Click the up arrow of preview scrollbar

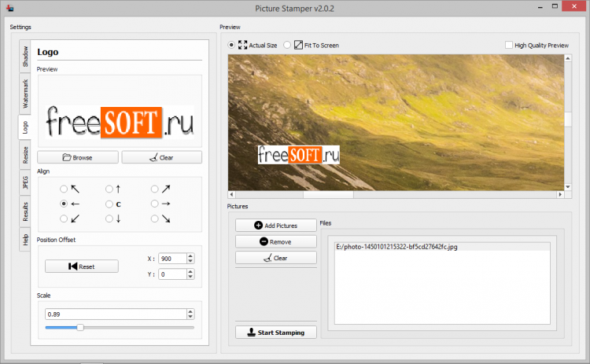568,58
